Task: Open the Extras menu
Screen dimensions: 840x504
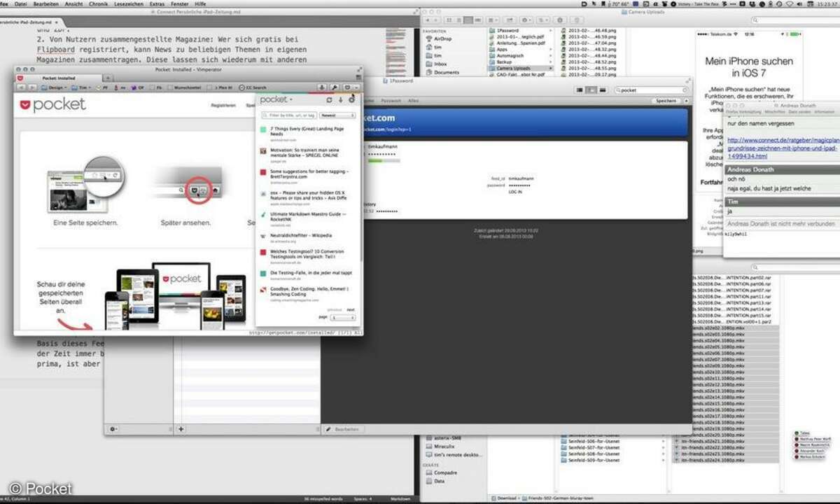Action: coord(157,3)
